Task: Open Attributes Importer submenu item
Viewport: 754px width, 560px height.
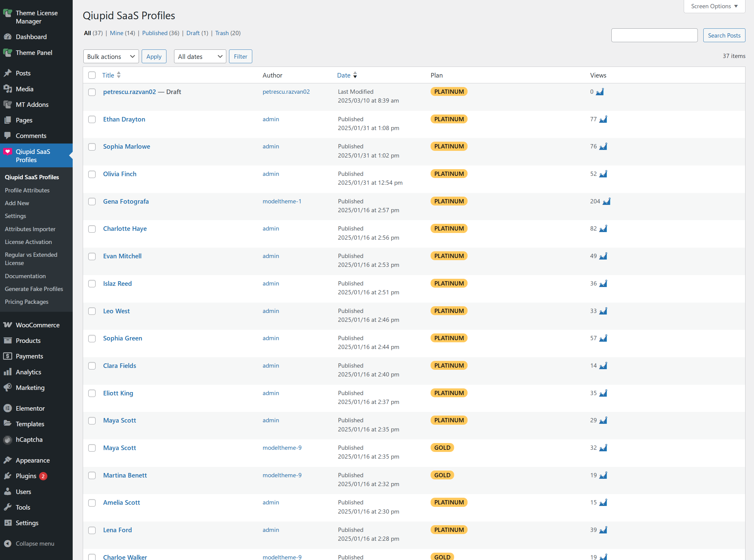Action: 30,229
